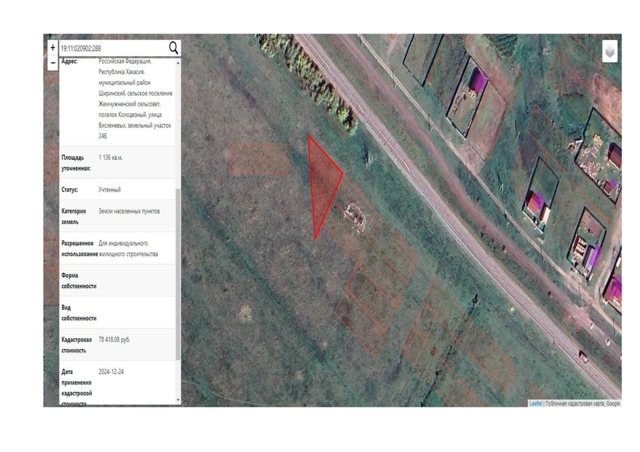Zoom in with the plus button
Image resolution: width=640 pixels, height=452 pixels.
point(53,48)
